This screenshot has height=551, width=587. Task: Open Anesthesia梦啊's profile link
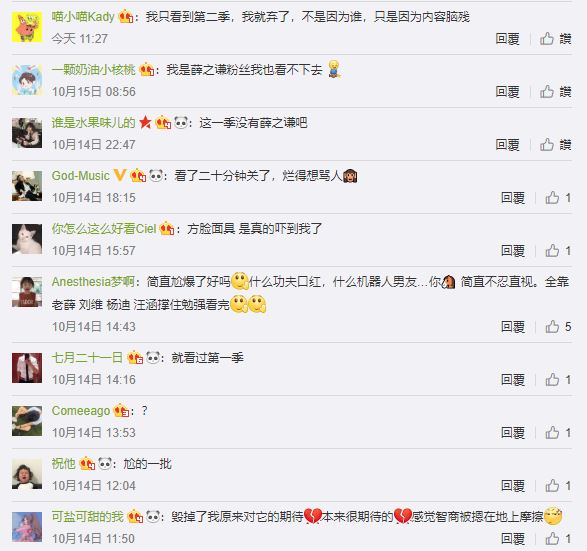click(x=93, y=281)
